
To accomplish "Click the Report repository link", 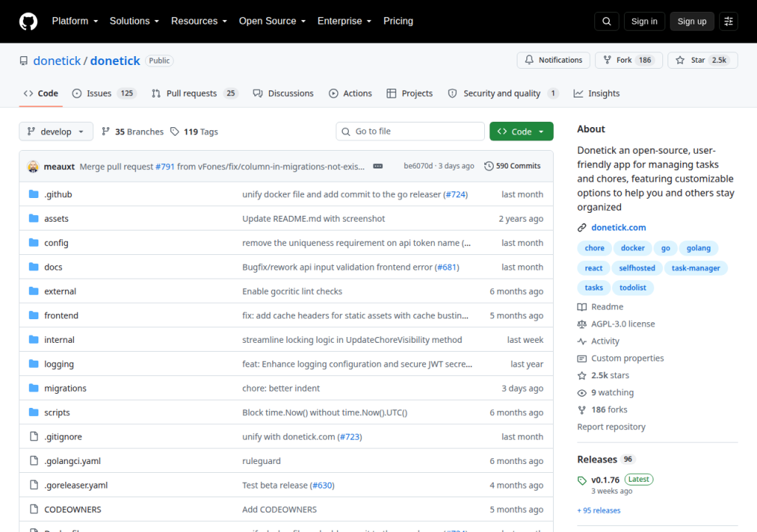I will (x=611, y=427).
